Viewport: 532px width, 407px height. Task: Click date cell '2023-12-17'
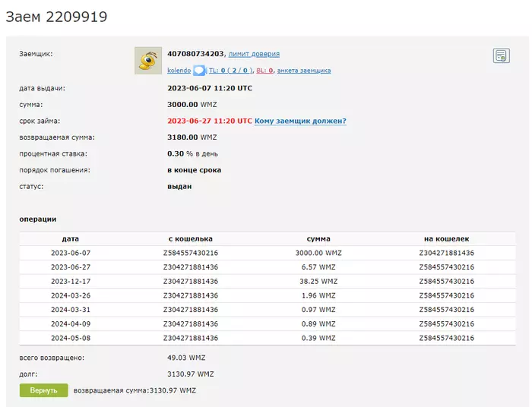[x=71, y=282]
